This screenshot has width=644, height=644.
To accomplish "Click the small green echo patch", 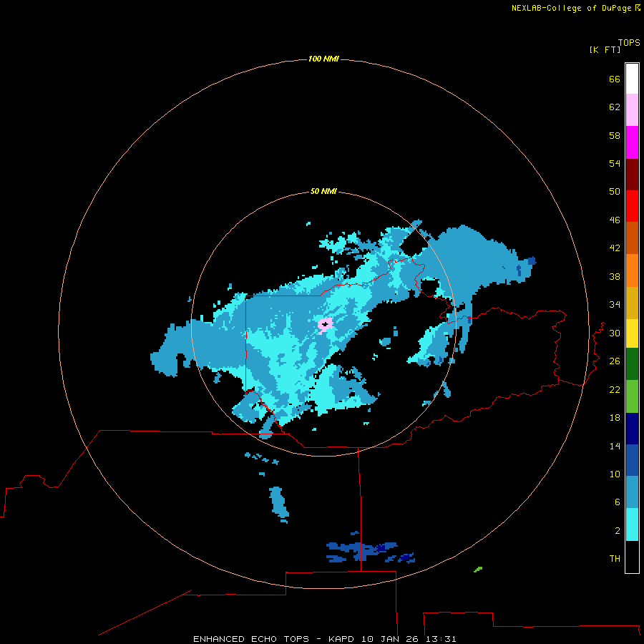I will coord(478,570).
